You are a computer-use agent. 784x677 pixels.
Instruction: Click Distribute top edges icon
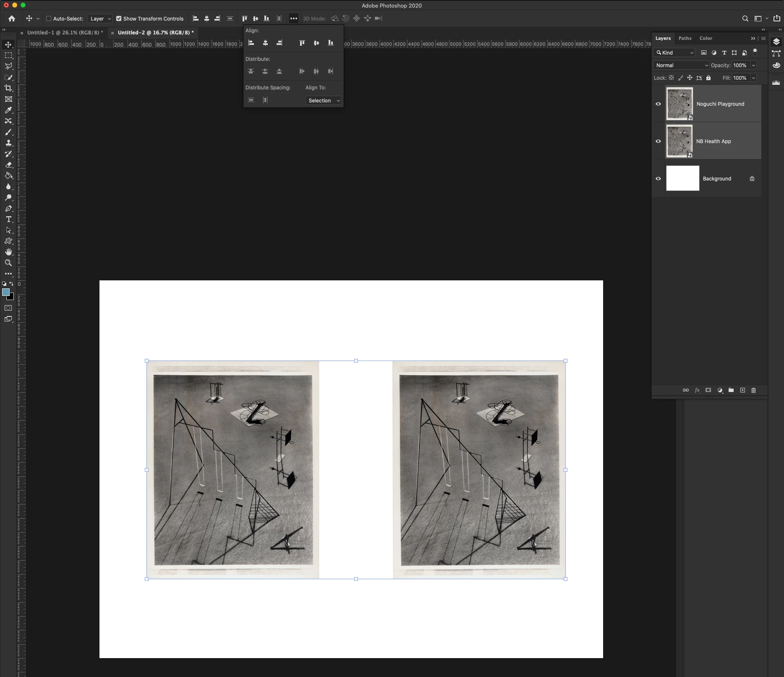tap(251, 71)
